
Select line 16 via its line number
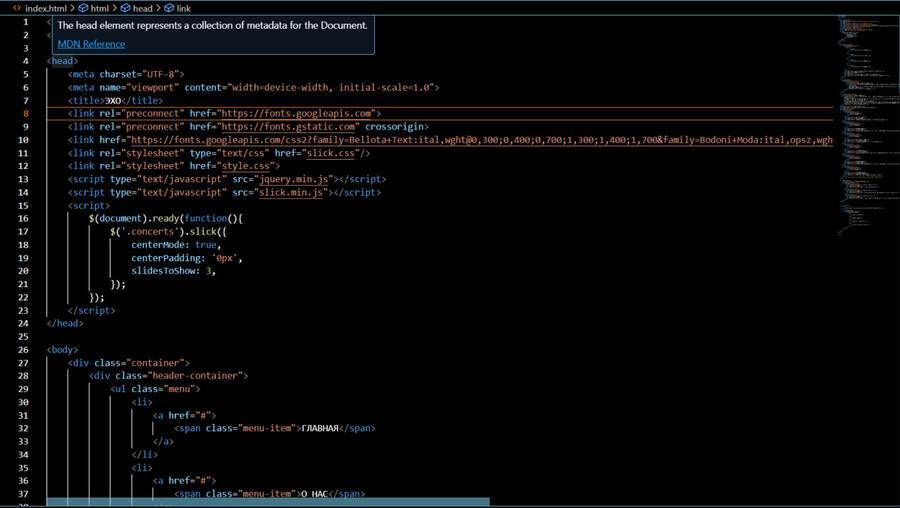point(23,218)
